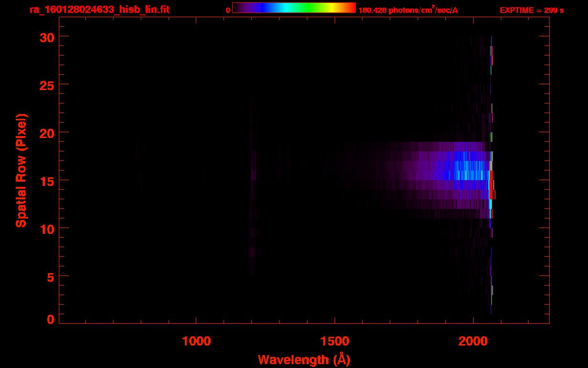Click the Spatial Row (Pixel) axis title
Screen dimensions: 588x368
22,171
